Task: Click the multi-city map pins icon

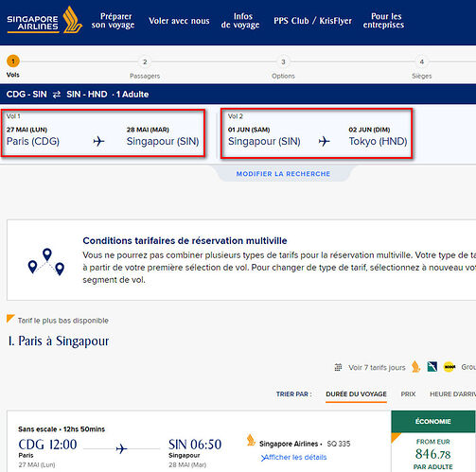Action: click(46, 262)
